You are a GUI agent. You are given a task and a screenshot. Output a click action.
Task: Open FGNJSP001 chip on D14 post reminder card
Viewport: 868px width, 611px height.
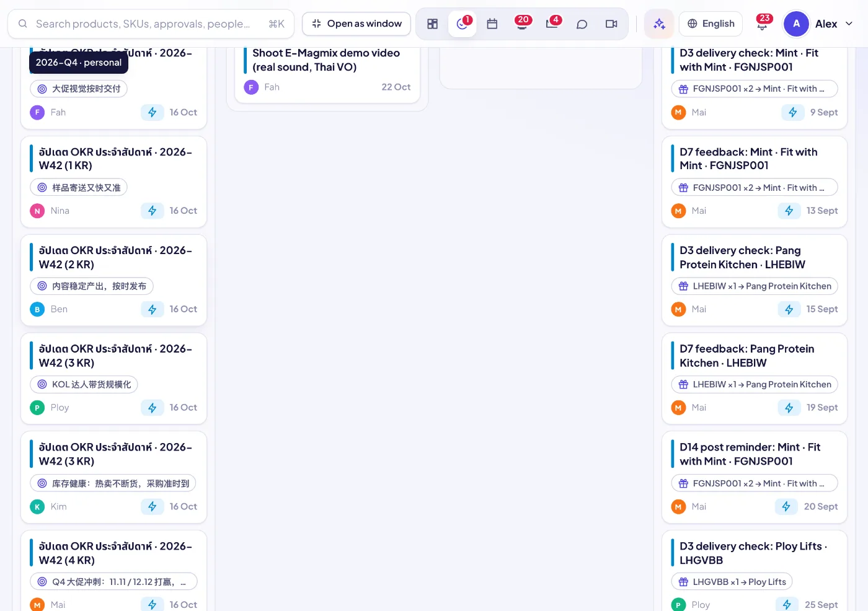pos(755,483)
